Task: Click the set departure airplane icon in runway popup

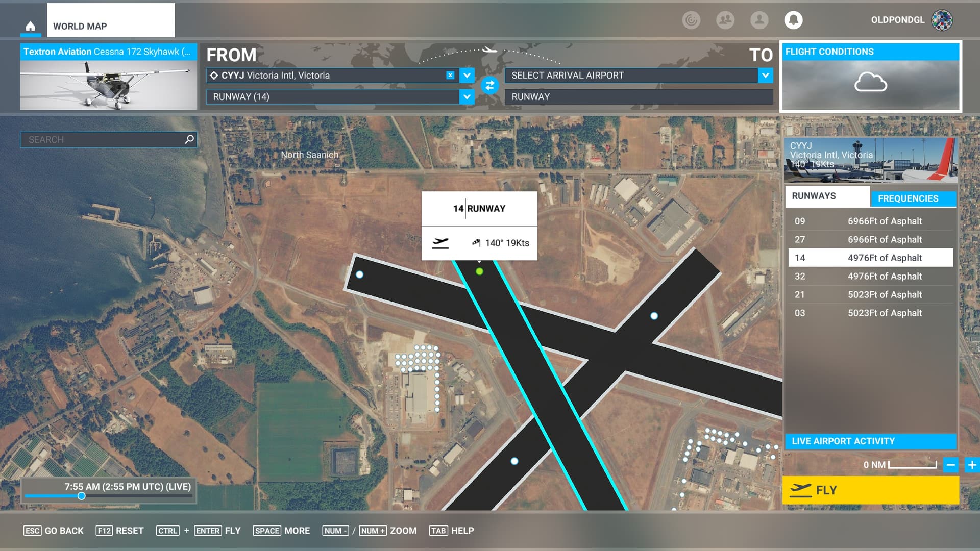Action: 440,243
